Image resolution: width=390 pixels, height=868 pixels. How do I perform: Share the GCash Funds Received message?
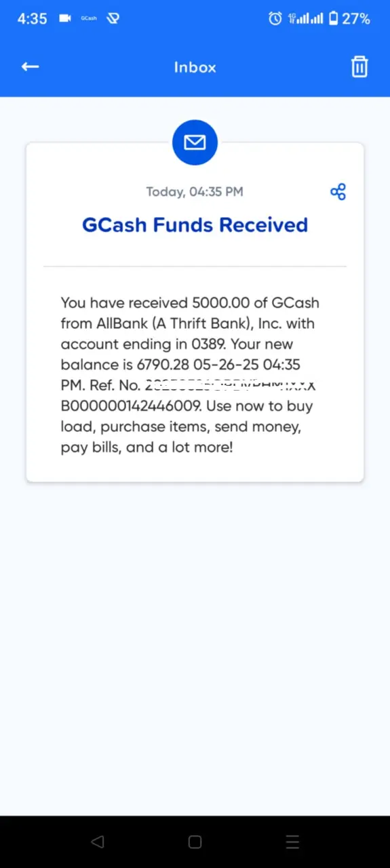tap(338, 192)
